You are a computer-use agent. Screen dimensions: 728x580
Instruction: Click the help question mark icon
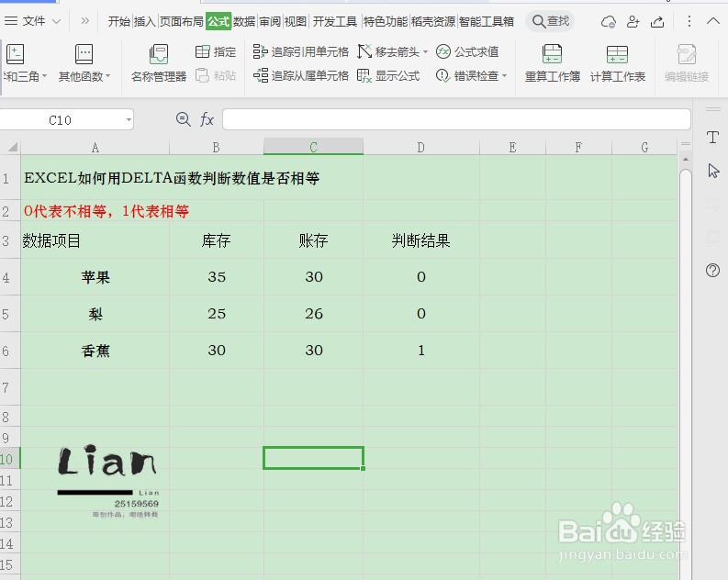(712, 270)
